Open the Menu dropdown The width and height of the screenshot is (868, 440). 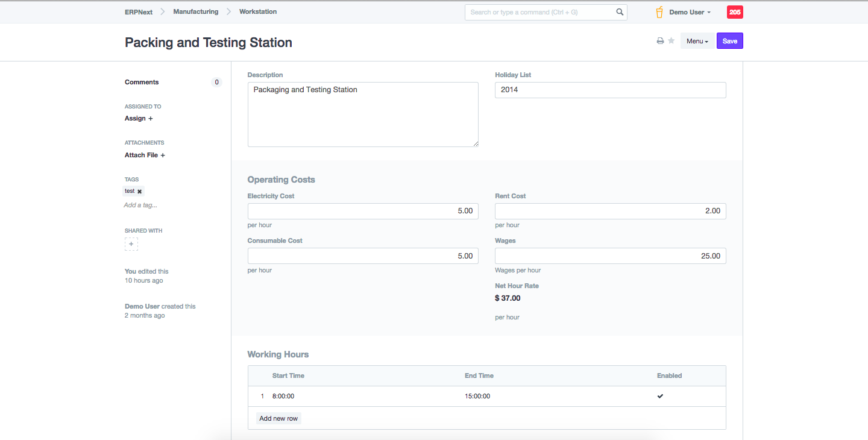pyautogui.click(x=697, y=41)
